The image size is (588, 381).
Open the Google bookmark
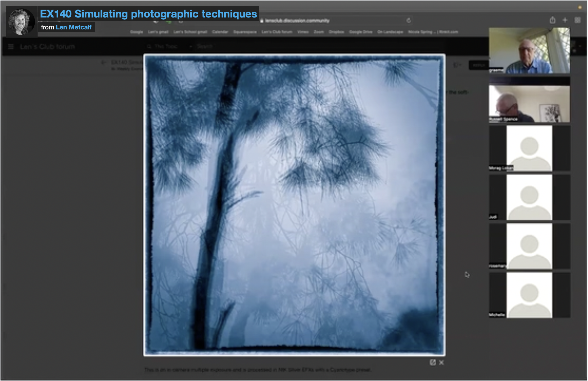(x=137, y=32)
